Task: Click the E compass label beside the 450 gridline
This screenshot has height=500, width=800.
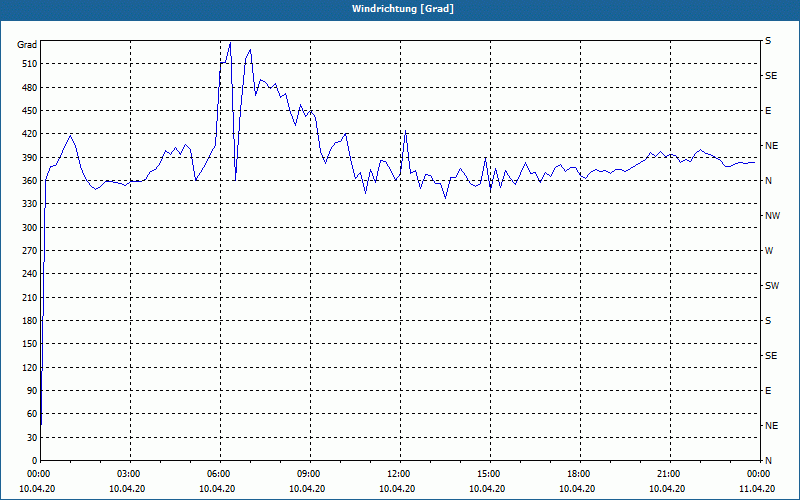Action: [x=768, y=111]
